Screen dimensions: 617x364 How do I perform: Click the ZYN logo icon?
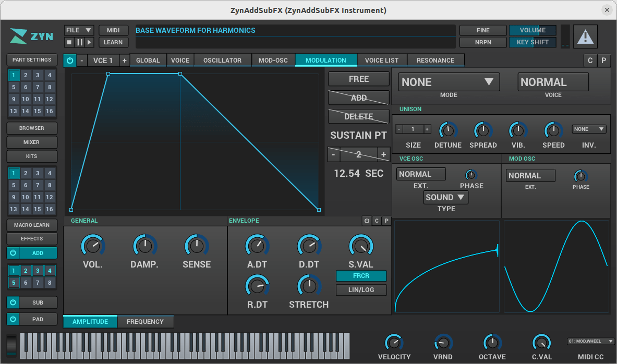pyautogui.click(x=31, y=37)
